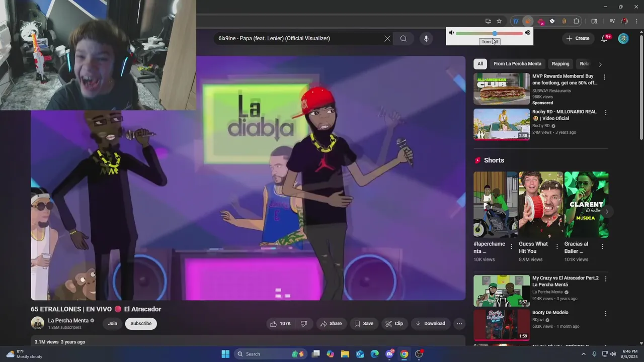Bookmark this page with the star icon
Viewport: 644px width, 362px height.
click(499, 21)
